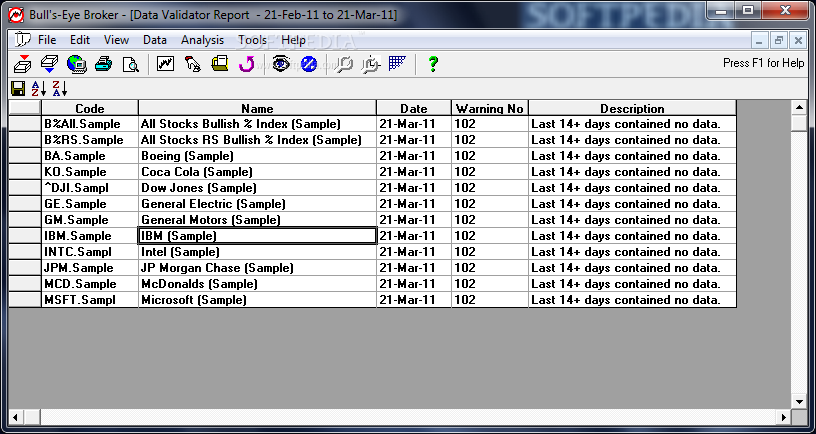Open print preview magnifier page icon
Screen dimensions: 816x434
tap(130, 64)
